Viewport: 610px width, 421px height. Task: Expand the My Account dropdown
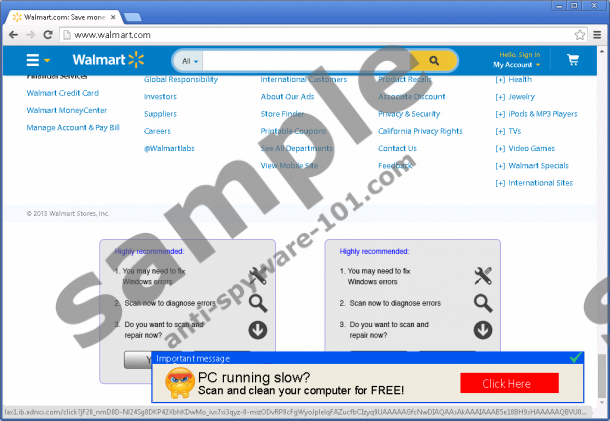(516, 65)
